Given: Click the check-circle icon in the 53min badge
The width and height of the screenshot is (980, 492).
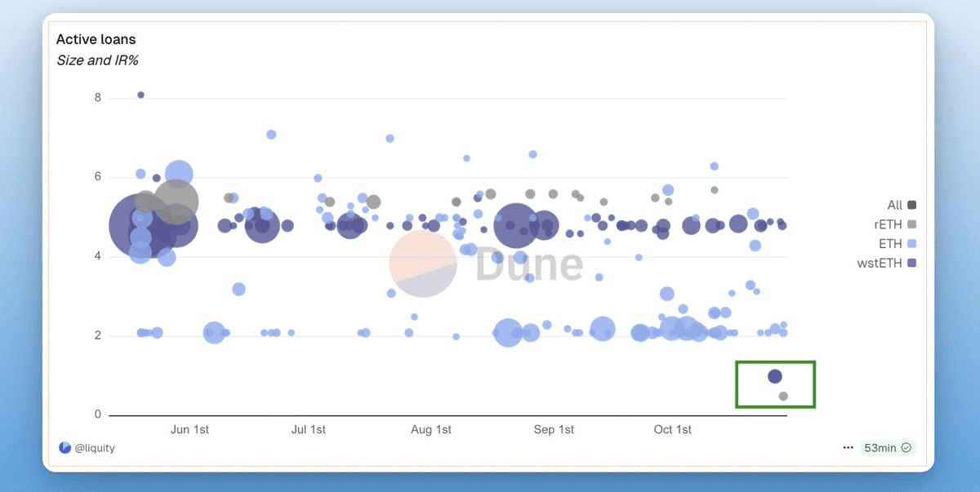Looking at the screenshot, I should (906, 448).
